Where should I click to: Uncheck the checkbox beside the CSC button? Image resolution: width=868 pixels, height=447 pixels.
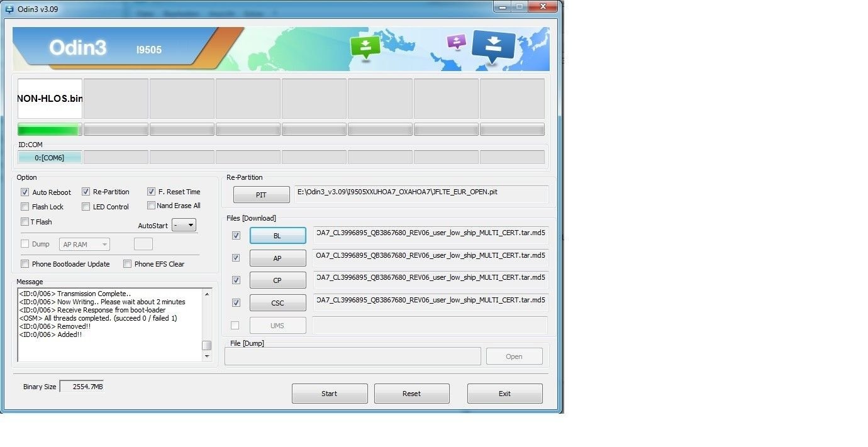236,302
